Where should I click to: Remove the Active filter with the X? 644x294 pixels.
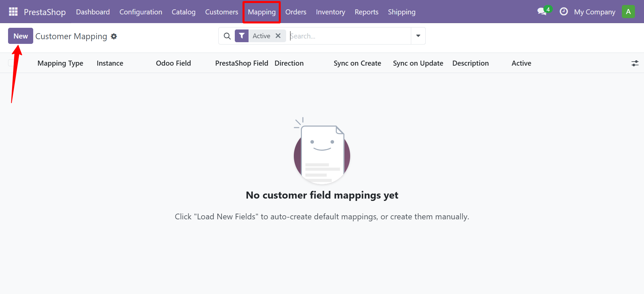click(x=278, y=36)
